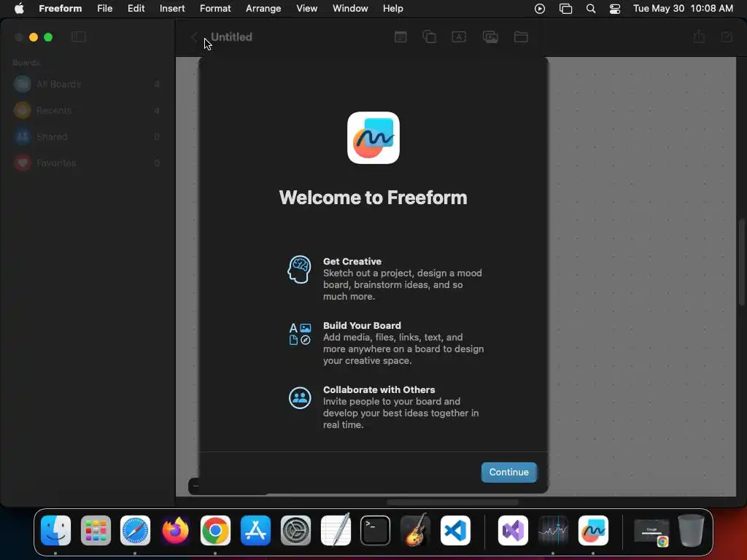The height and width of the screenshot is (560, 747).
Task: Open Visual Studio from the Dock
Action: click(513, 531)
